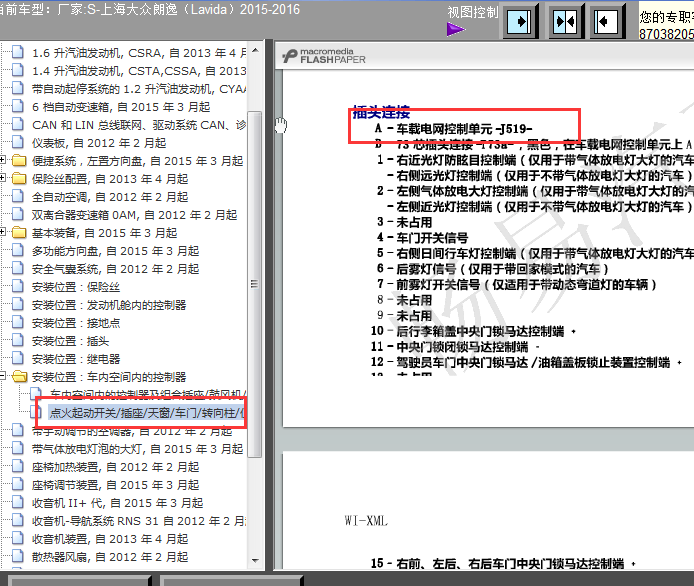Open 车内空间内的控制器及组合插座 sub-item
Viewport: 694px width, 586px height.
148,394
